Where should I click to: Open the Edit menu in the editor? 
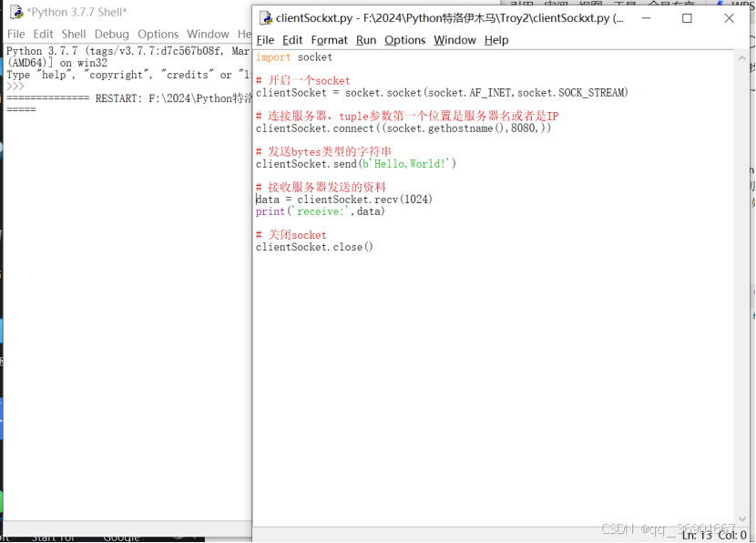coord(292,39)
